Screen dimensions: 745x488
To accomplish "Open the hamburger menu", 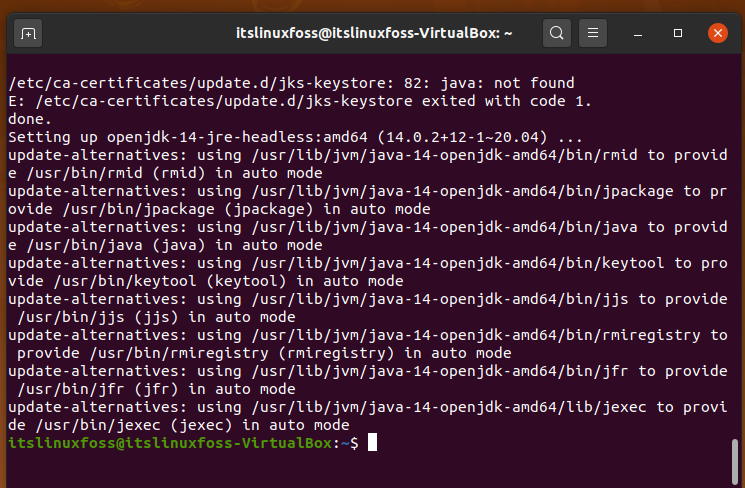I will click(x=592, y=33).
